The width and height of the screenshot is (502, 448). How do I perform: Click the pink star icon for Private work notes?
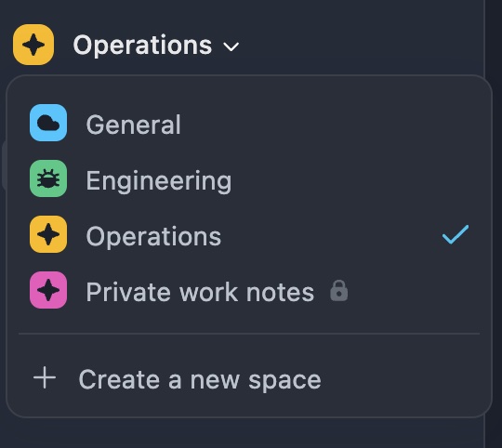click(x=48, y=290)
